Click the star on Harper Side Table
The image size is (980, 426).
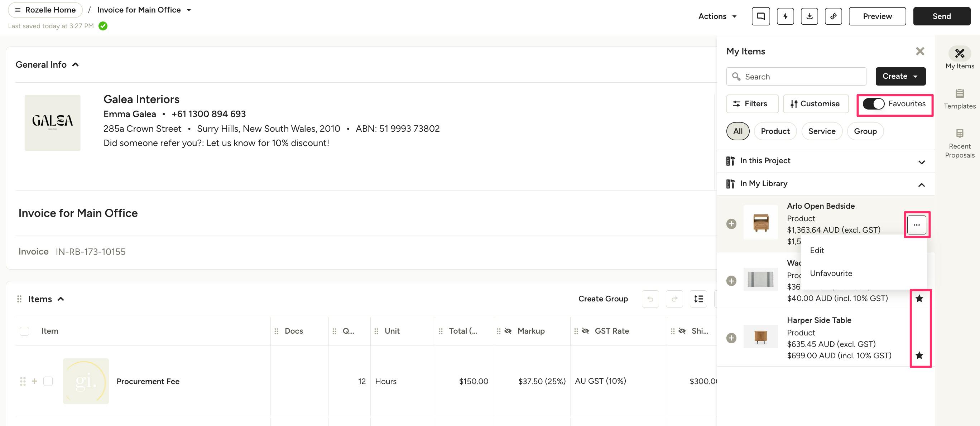(x=919, y=355)
